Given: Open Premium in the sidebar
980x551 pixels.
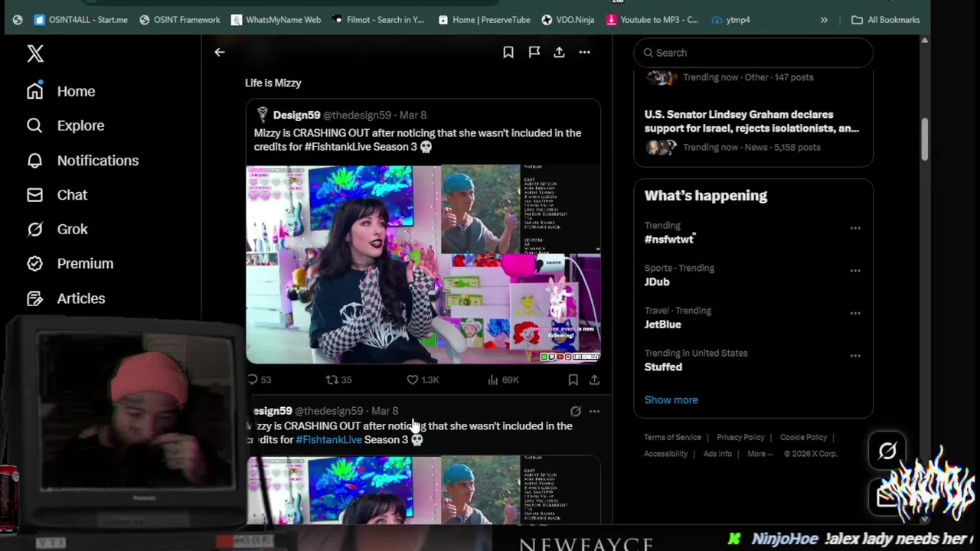Looking at the screenshot, I should pyautogui.click(x=70, y=263).
